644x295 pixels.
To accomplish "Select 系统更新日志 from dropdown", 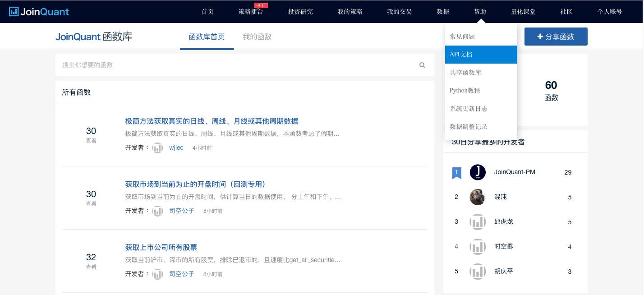I will coord(481,109).
